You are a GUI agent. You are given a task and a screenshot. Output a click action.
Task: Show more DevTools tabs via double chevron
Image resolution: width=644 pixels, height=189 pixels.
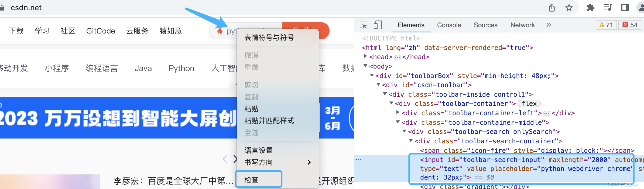549,25
